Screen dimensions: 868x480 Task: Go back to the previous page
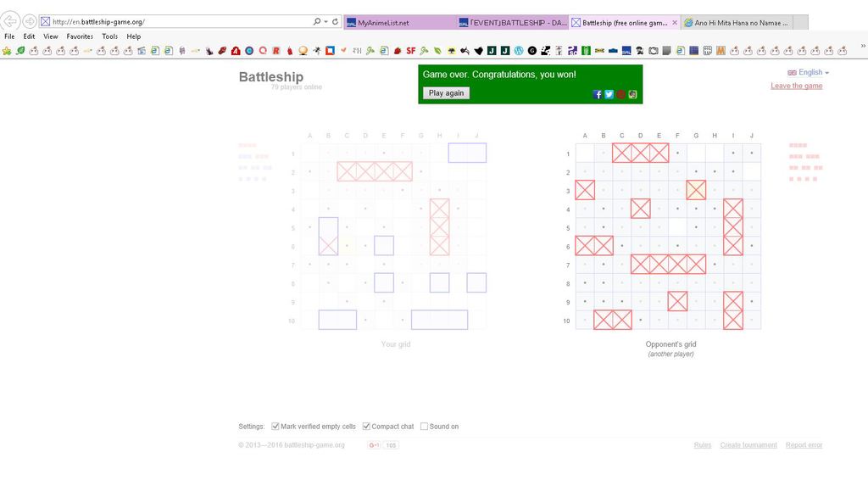(10, 21)
